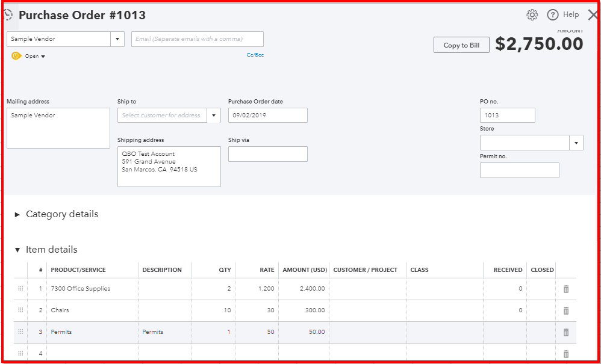Click drag handle on Permits row
The image size is (601, 364).
pyautogui.click(x=20, y=332)
